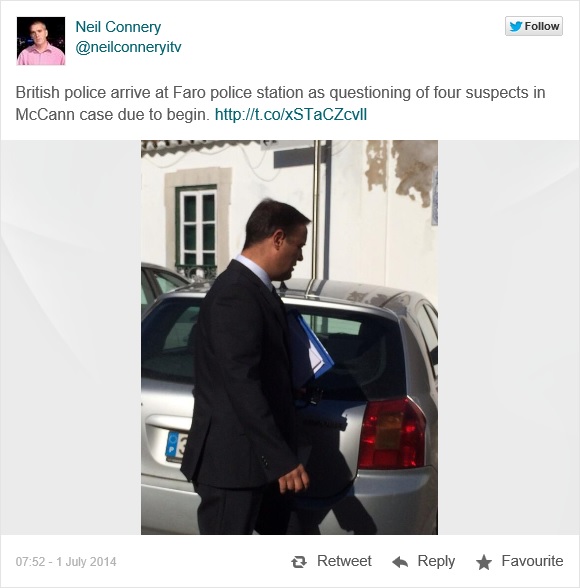The image size is (580, 588).
Task: Click the car's red tail light in photo
Action: (x=392, y=433)
